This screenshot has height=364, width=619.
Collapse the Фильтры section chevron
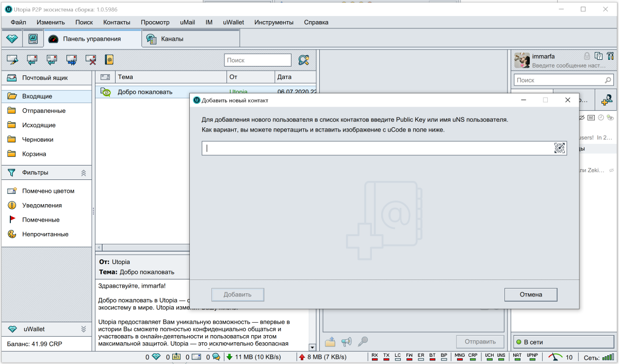pos(84,173)
